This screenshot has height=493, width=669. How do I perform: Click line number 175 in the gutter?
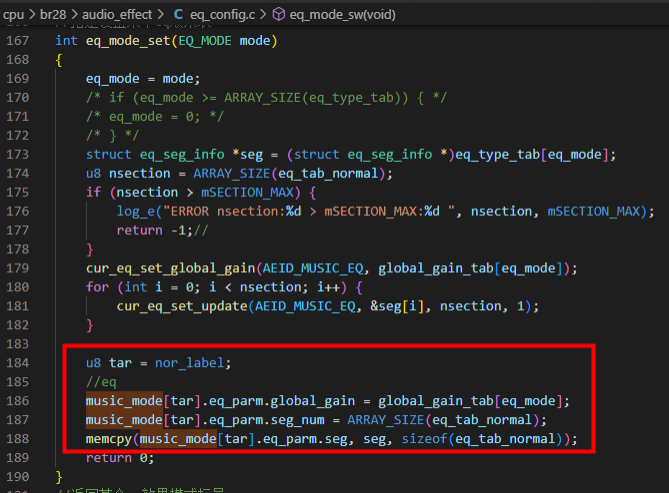coord(17,193)
